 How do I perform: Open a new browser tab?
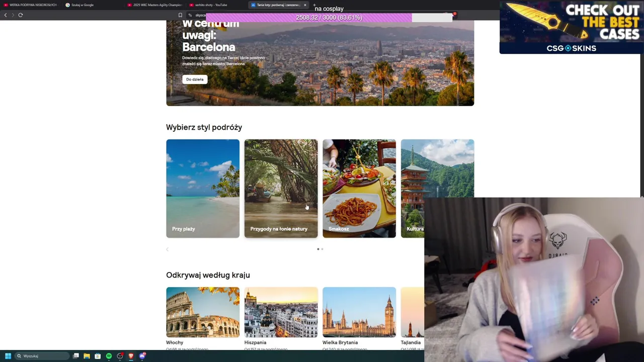314,5
